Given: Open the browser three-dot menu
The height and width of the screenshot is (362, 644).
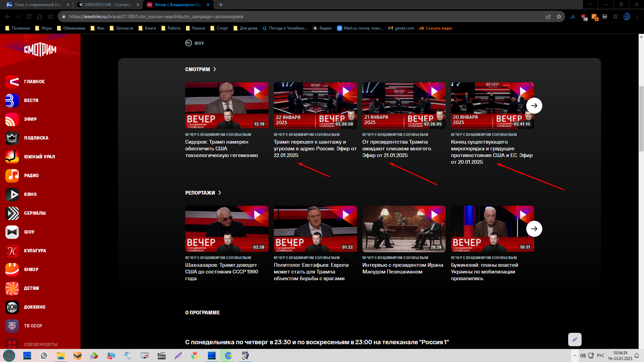Looking at the screenshot, I should [637, 16].
